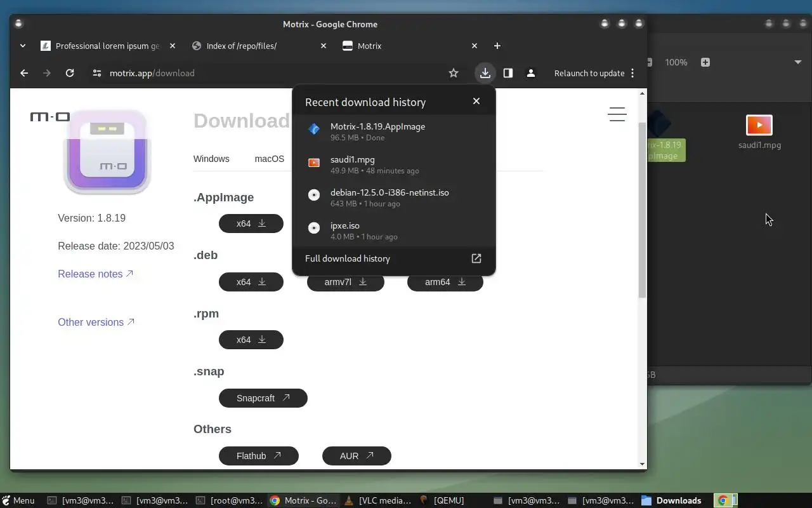Open ipxe.iso download entry
The width and height of the screenshot is (812, 508).
tap(393, 231)
